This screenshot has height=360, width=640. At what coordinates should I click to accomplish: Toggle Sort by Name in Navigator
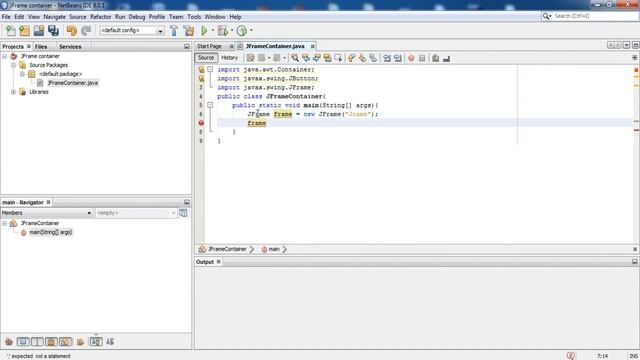point(96,342)
